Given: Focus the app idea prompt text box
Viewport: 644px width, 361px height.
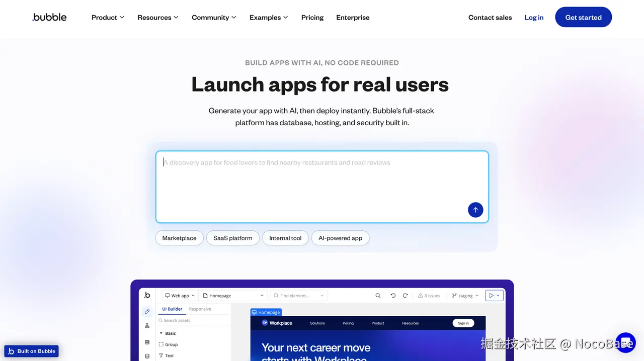Looking at the screenshot, I should [x=322, y=187].
